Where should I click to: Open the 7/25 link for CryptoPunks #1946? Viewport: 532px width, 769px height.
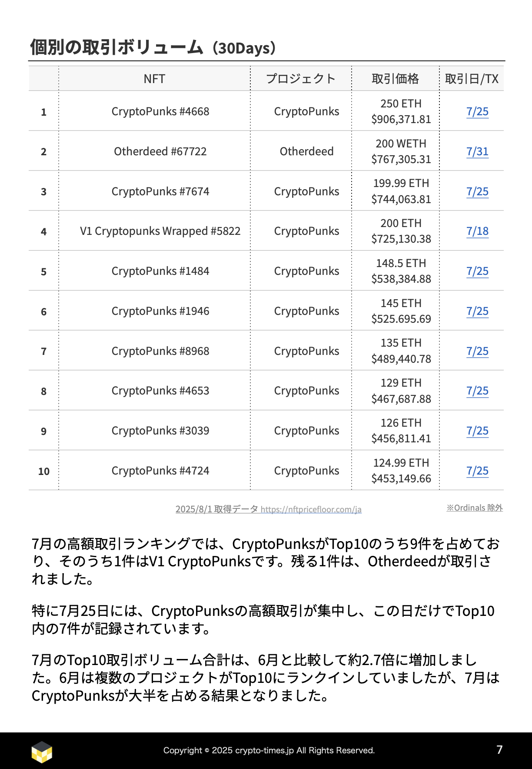[x=477, y=311]
